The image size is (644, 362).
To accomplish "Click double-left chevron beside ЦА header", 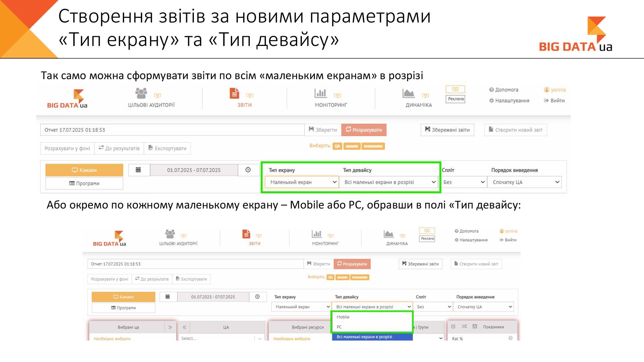I will point(184,327).
